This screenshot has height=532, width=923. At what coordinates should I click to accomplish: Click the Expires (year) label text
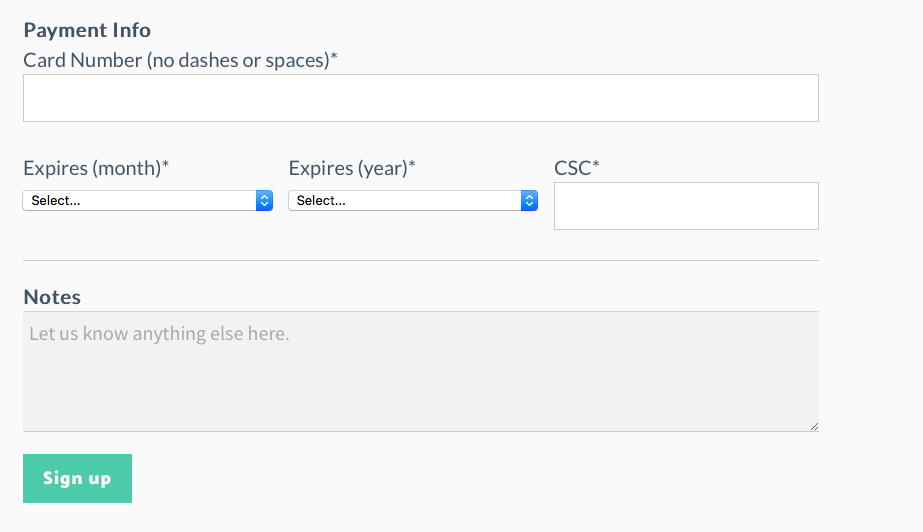coord(352,168)
